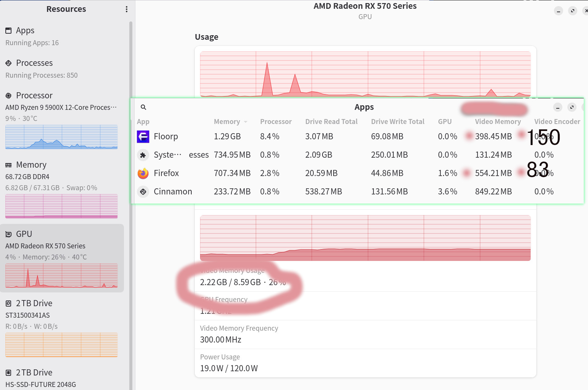The width and height of the screenshot is (588, 390).
Task: Open the Apps sidebar section
Action: tap(61, 36)
